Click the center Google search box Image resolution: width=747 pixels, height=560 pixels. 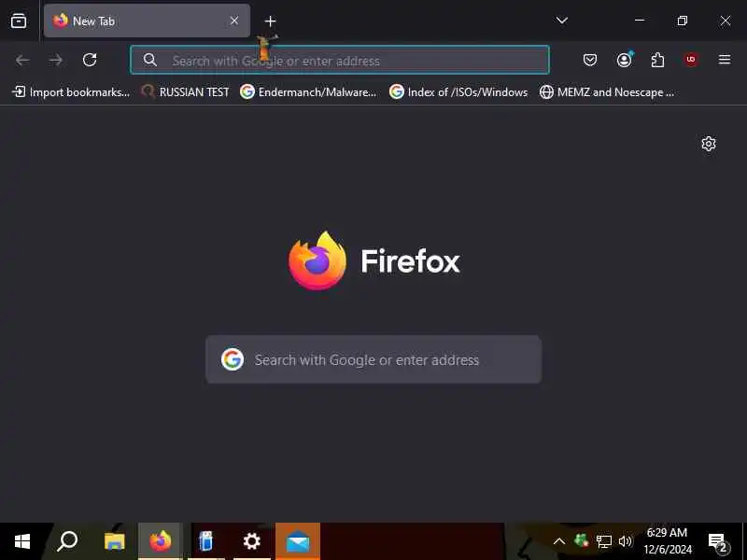[x=373, y=359]
